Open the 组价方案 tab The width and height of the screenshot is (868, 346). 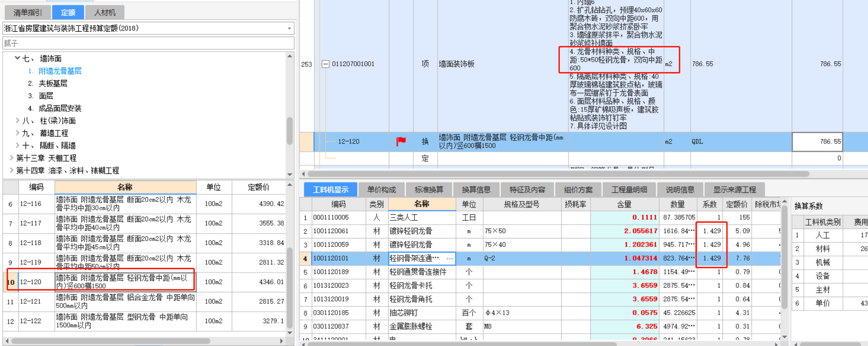coord(578,190)
